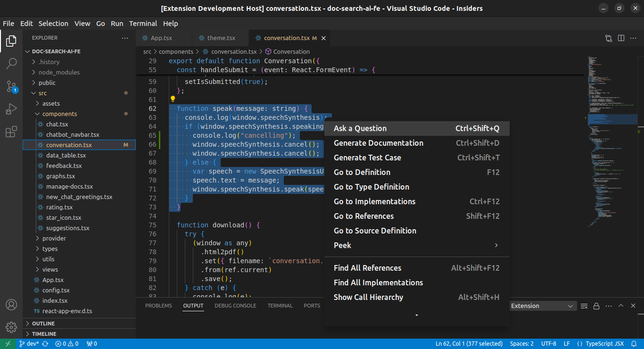Open the Run and Debug view
Viewport: 644px width, 349px height.
tap(11, 109)
